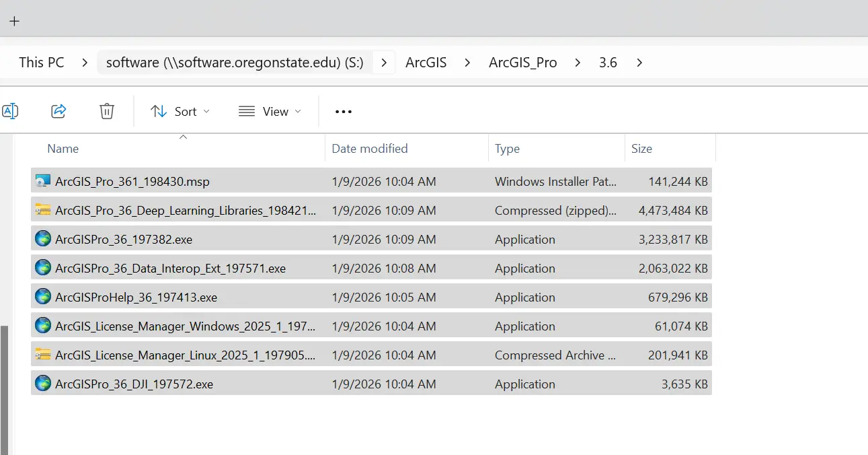Open the Sort dropdown menu

(180, 112)
